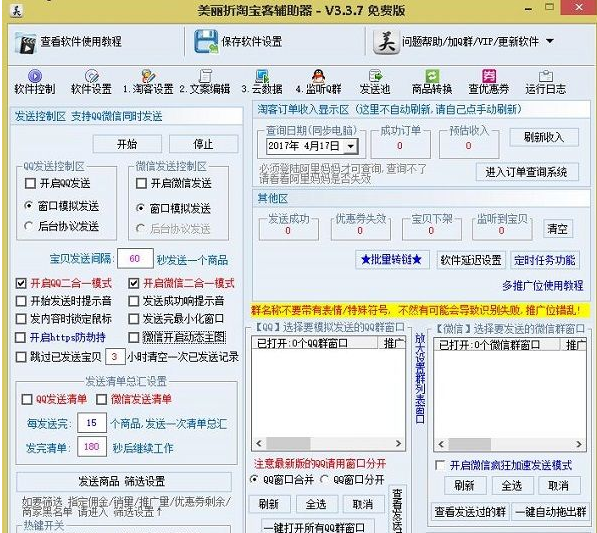
Task: Click the 停止 button
Action: point(203,144)
